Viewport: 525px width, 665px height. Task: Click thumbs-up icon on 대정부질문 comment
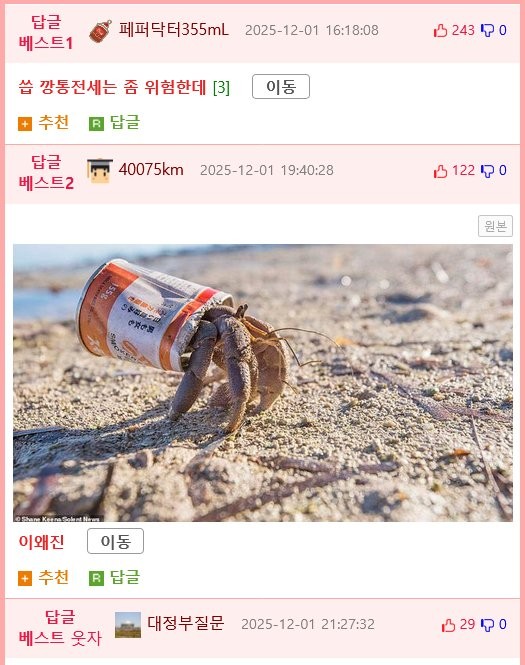[448, 625]
